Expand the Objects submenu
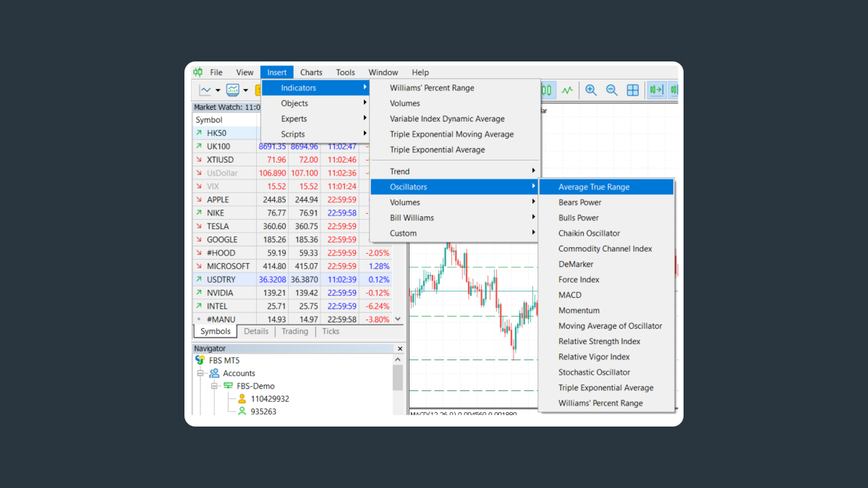 click(x=315, y=103)
